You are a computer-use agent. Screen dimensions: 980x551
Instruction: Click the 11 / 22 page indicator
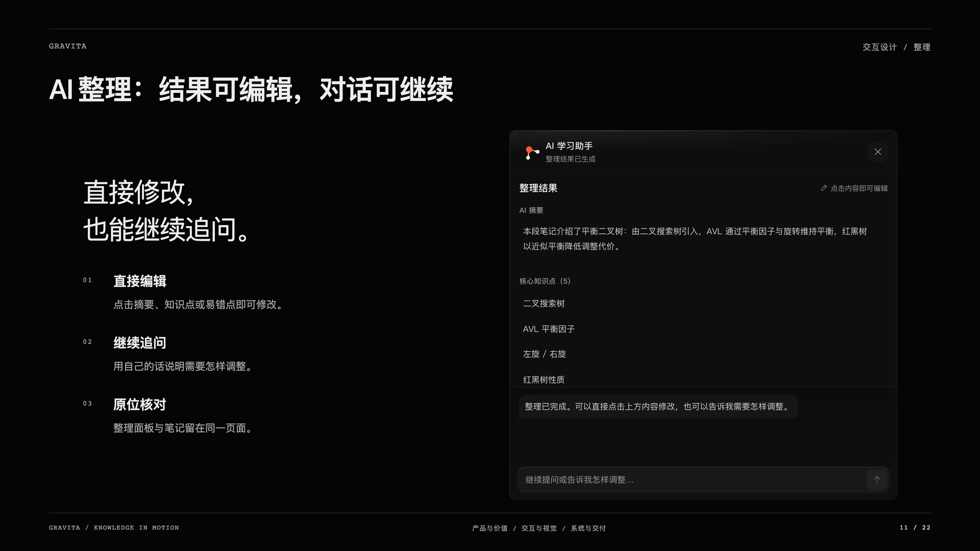click(915, 528)
